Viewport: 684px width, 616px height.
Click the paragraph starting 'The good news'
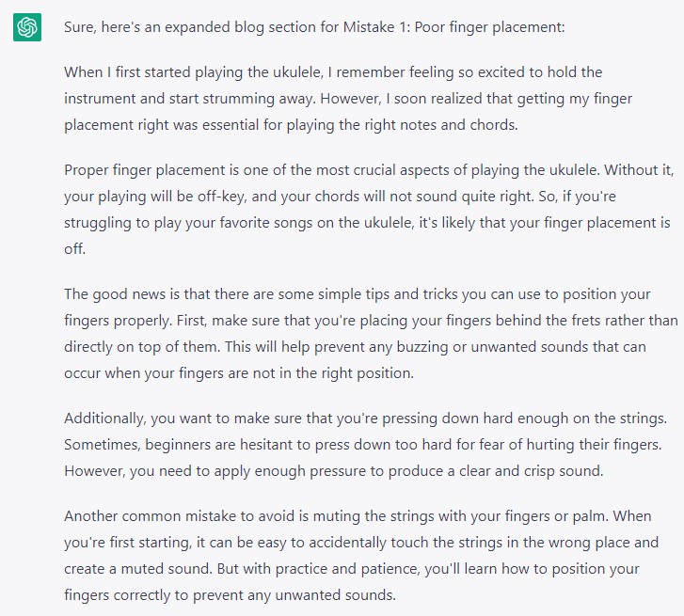coord(371,334)
